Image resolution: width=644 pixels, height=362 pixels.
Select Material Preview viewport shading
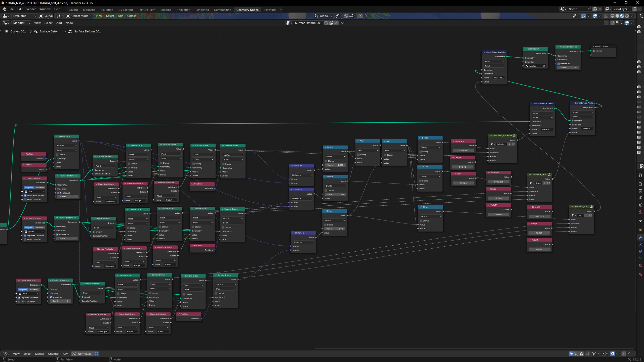[x=622, y=16]
